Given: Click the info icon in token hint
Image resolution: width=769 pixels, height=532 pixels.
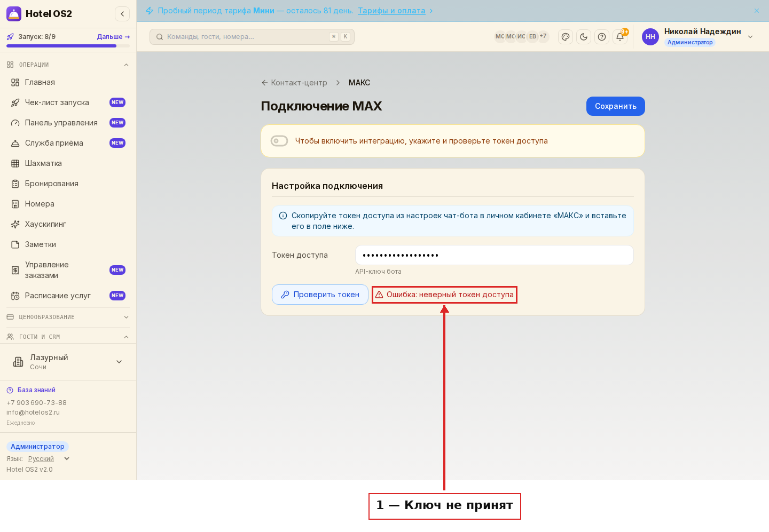Looking at the screenshot, I should 283,216.
